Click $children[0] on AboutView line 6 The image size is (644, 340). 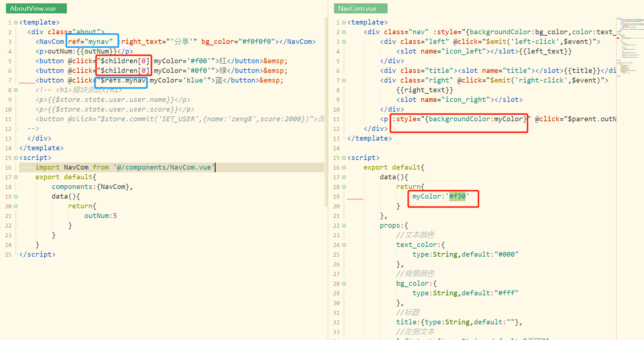coord(125,71)
